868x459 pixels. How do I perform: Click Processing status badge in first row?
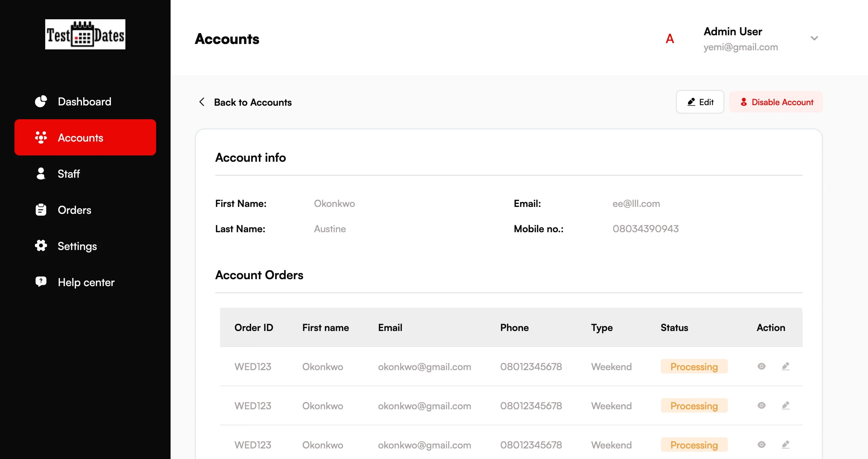click(x=694, y=367)
